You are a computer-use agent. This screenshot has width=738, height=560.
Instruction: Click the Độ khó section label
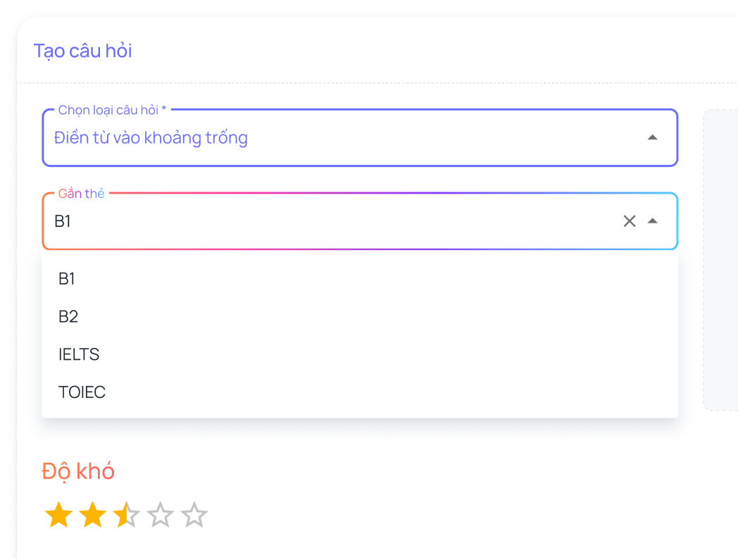tap(78, 471)
